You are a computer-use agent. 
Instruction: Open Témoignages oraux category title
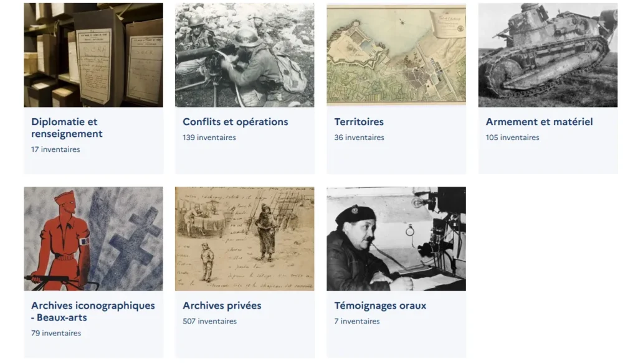point(380,306)
